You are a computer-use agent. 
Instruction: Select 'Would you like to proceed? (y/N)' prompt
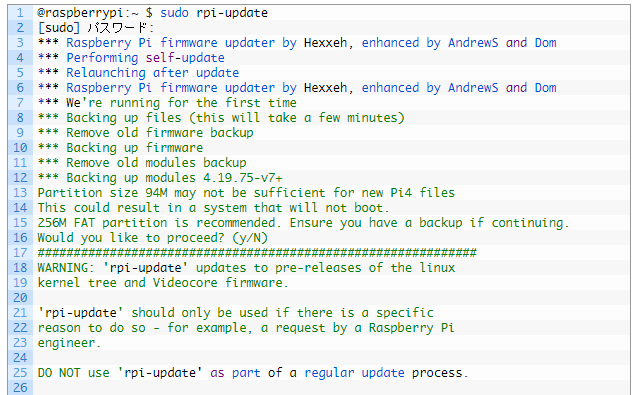point(153,238)
